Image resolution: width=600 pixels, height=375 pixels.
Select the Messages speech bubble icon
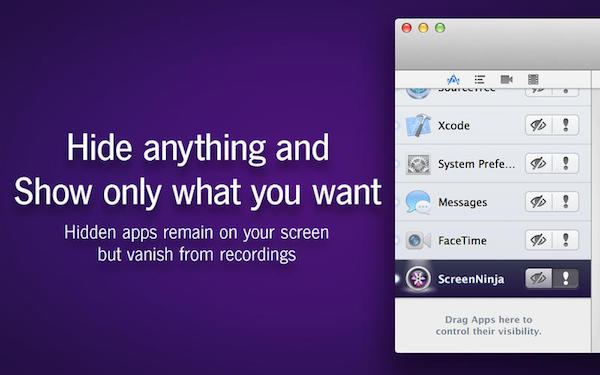[418, 202]
